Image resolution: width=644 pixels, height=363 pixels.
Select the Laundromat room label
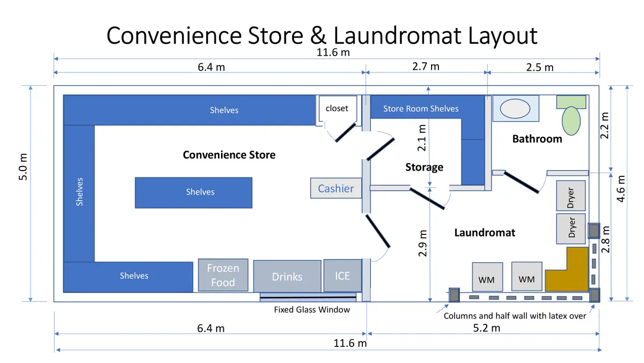click(x=485, y=233)
